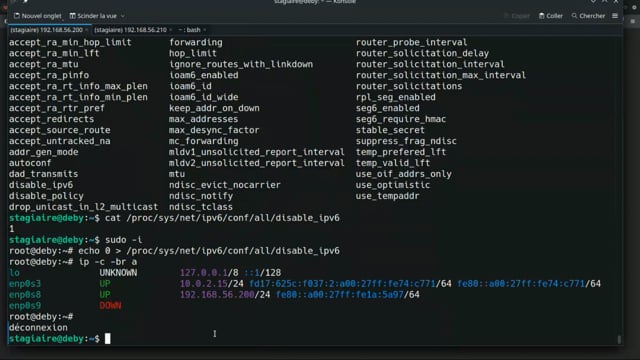Image resolution: width=640 pixels, height=360 pixels.
Task: Maximize the Konsole window
Action: click(x=604, y=2)
